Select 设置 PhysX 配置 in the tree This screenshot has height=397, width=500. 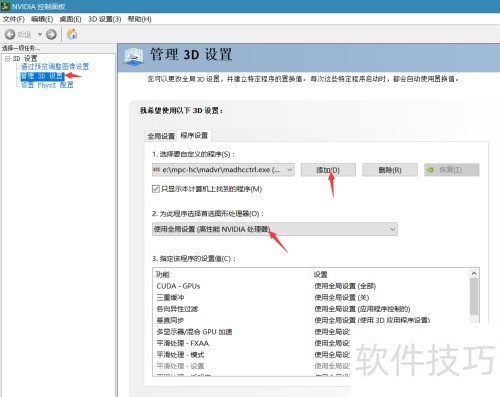pyautogui.click(x=47, y=85)
